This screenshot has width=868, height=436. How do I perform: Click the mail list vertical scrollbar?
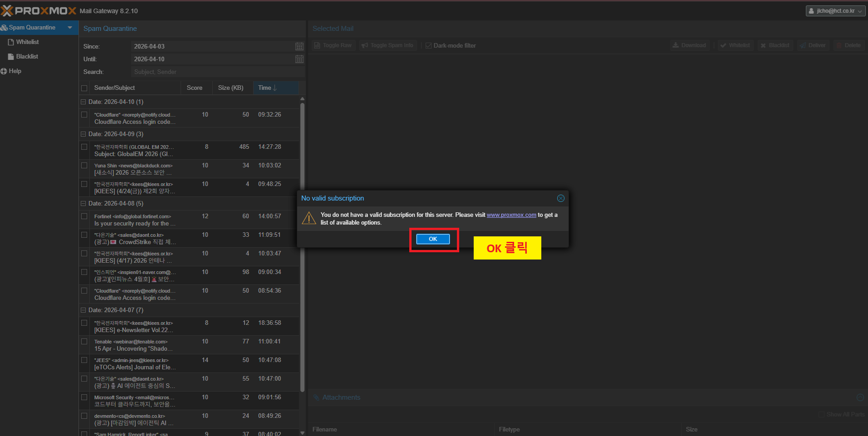pyautogui.click(x=302, y=247)
